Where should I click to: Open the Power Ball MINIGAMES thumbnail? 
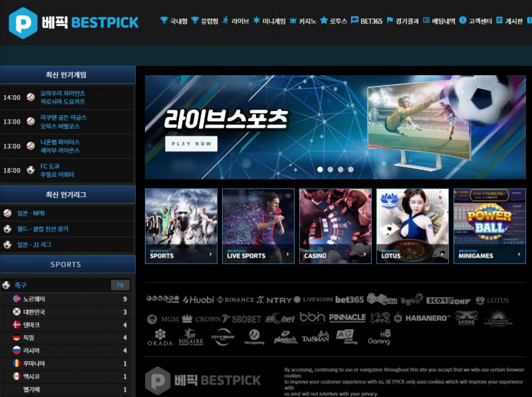(x=489, y=225)
